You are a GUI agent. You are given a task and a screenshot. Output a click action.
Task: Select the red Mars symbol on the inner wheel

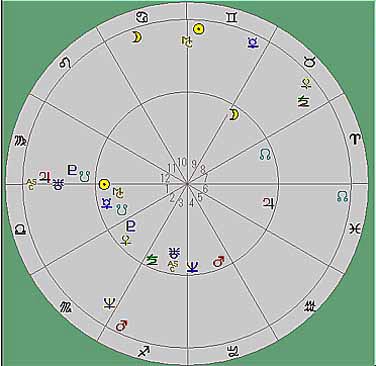pyautogui.click(x=218, y=262)
